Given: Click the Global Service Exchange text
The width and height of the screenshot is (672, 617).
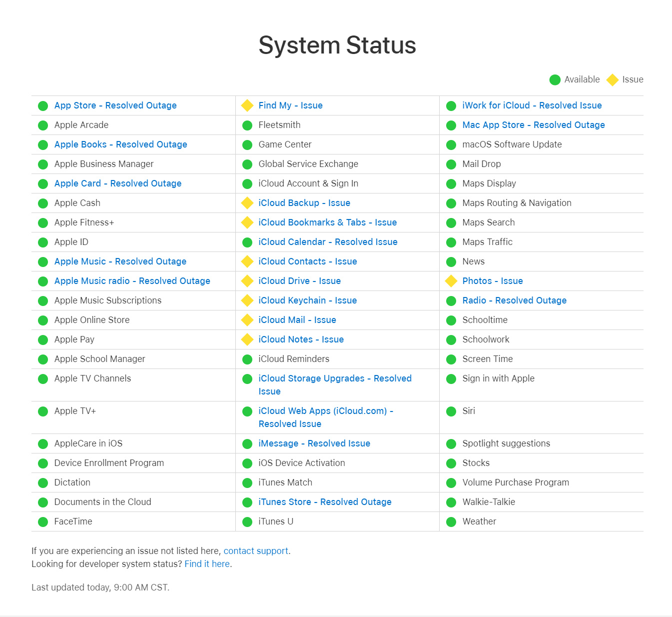Looking at the screenshot, I should pyautogui.click(x=308, y=164).
